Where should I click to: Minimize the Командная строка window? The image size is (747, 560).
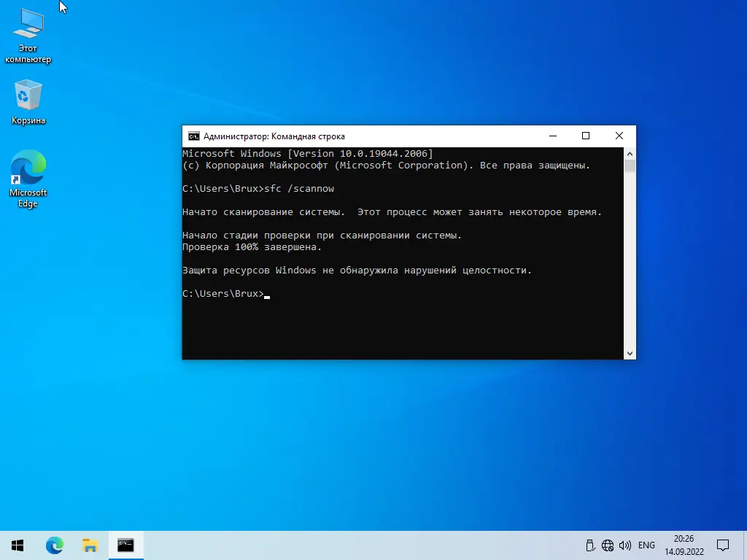tap(553, 136)
